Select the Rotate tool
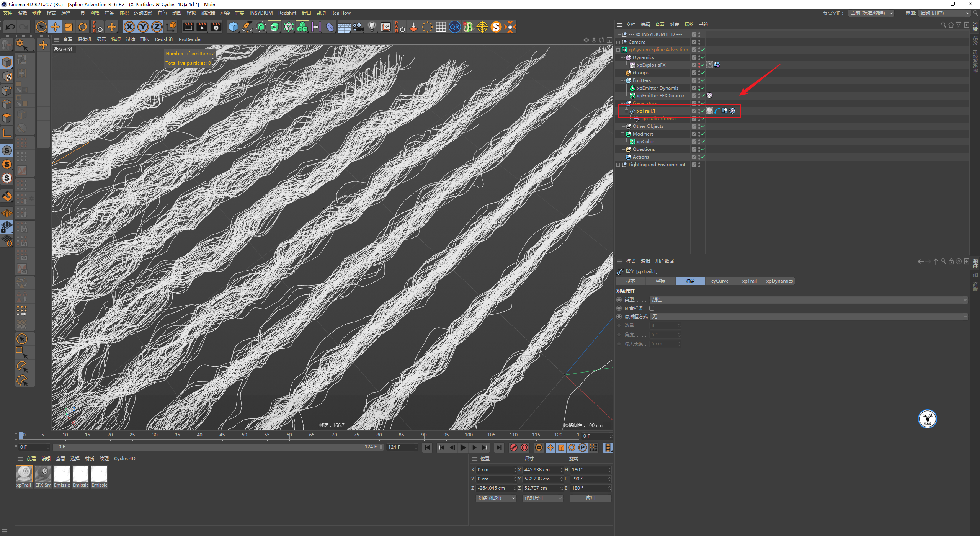The width and height of the screenshot is (980, 536). click(83, 27)
